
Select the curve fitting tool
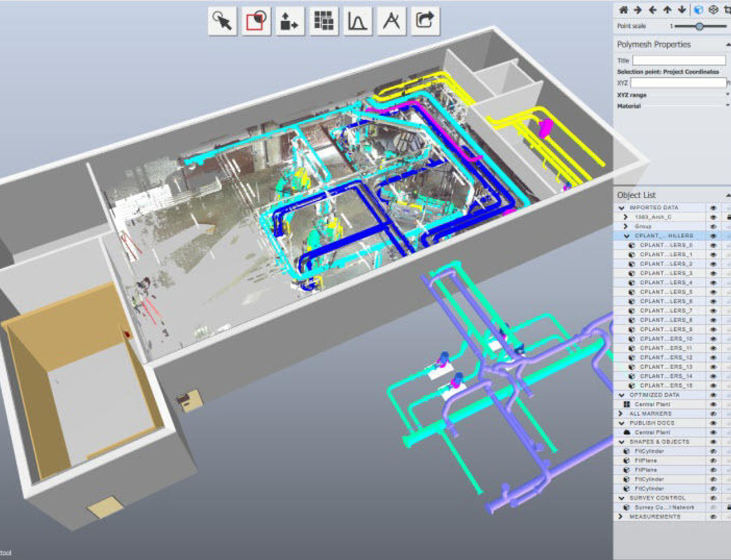[357, 20]
